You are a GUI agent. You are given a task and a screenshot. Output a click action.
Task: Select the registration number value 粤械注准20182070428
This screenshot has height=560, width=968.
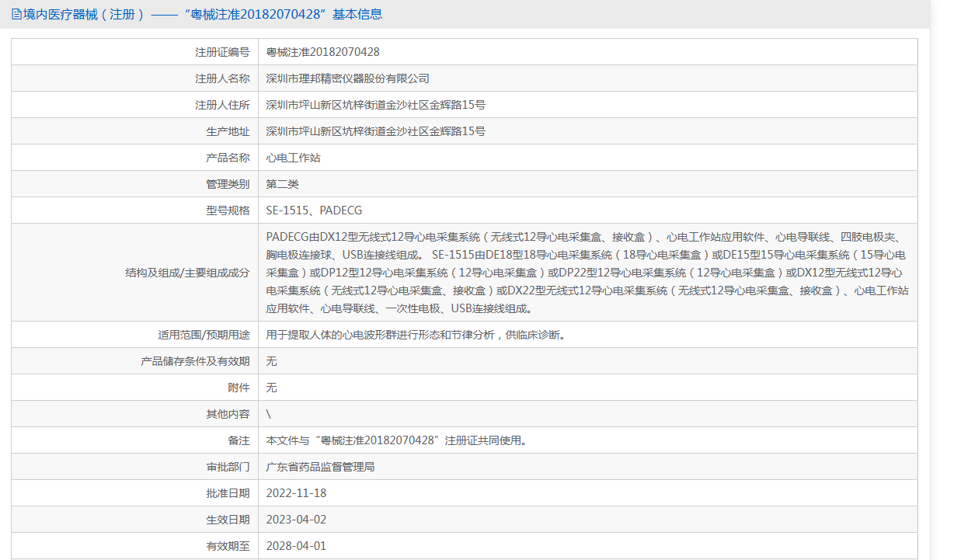click(322, 52)
